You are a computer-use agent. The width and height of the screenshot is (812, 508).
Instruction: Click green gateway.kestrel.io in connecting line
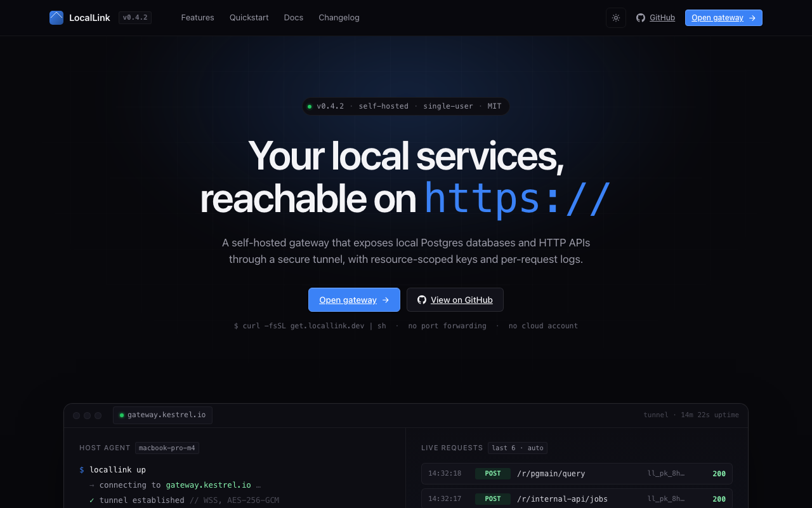pos(208,485)
